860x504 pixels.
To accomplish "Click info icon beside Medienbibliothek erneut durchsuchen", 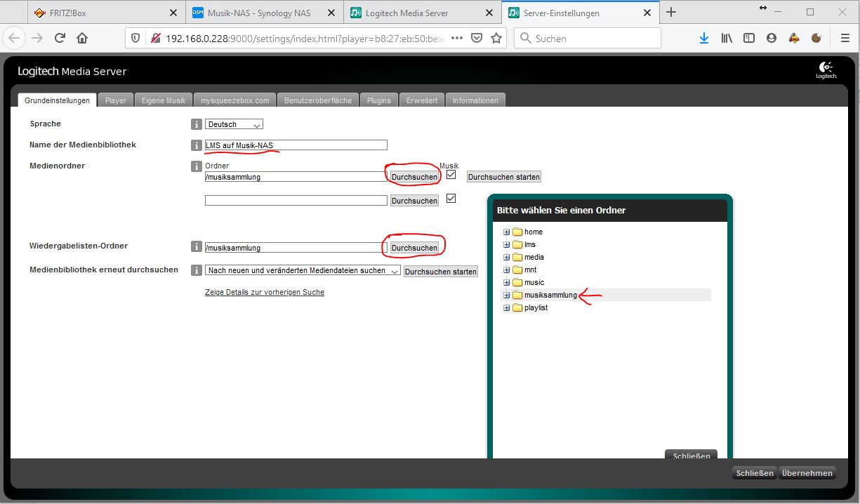I will coord(197,270).
